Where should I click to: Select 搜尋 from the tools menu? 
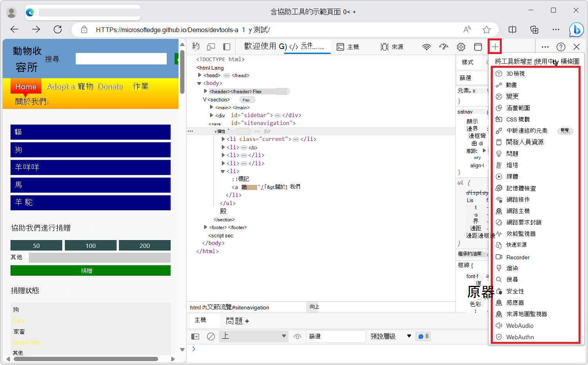[x=535, y=280]
